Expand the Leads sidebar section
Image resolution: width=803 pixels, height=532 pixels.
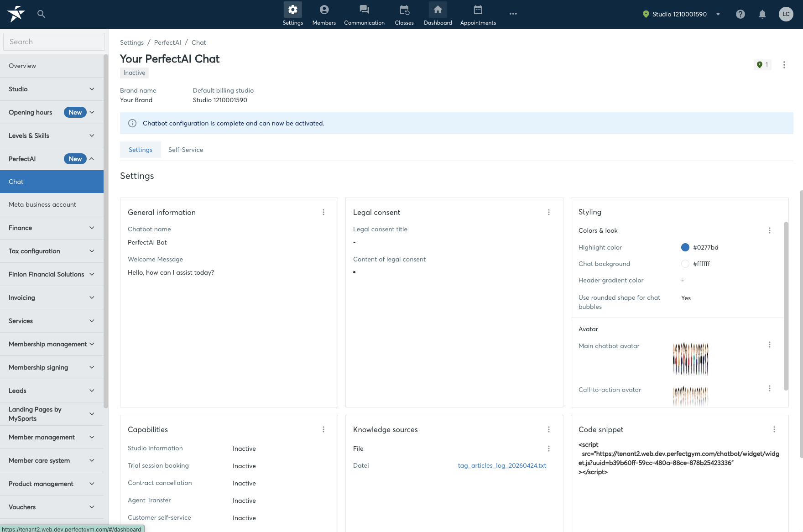point(52,391)
